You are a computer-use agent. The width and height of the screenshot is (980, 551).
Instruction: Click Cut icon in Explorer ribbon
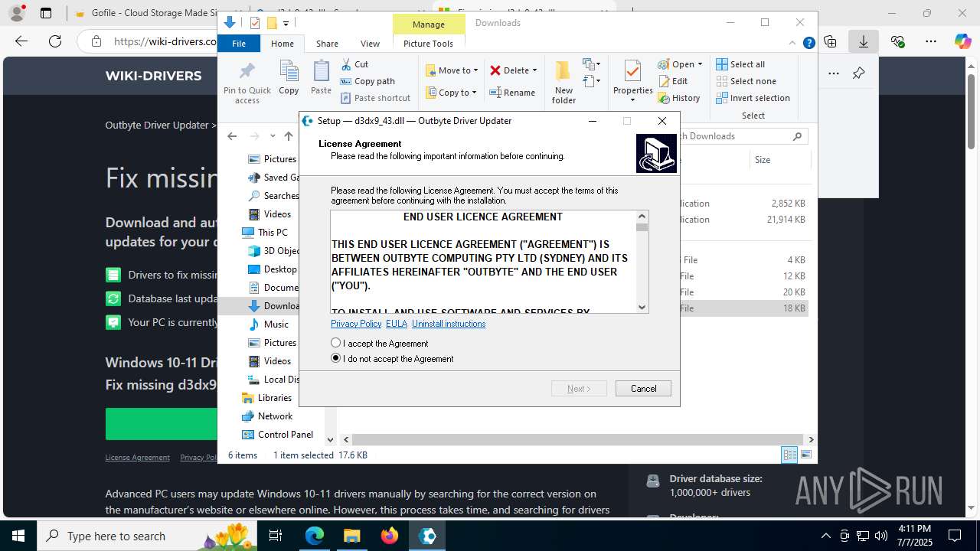pyautogui.click(x=354, y=64)
